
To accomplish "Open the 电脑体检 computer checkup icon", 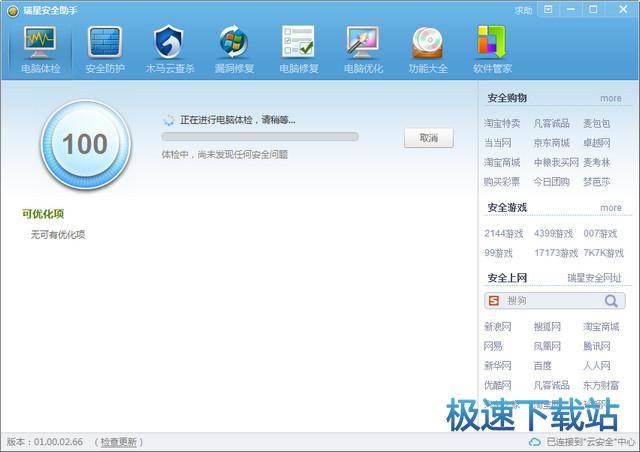I will click(x=40, y=42).
